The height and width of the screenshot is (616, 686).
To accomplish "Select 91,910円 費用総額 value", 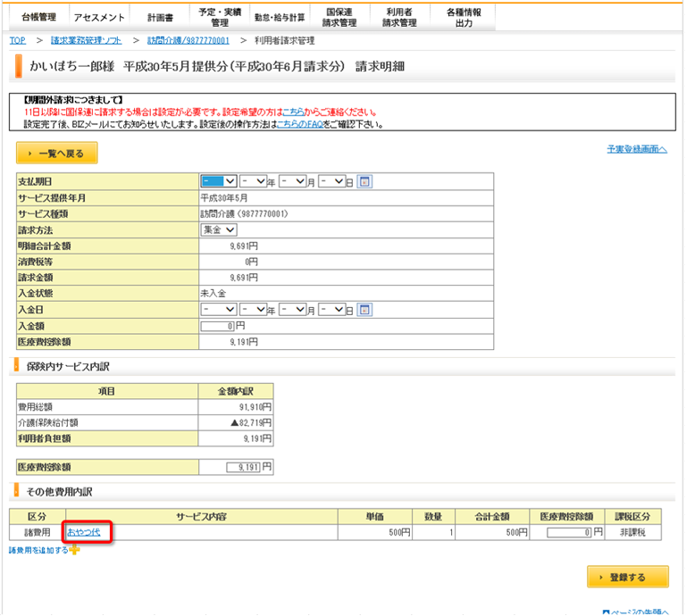I will pyautogui.click(x=255, y=407).
